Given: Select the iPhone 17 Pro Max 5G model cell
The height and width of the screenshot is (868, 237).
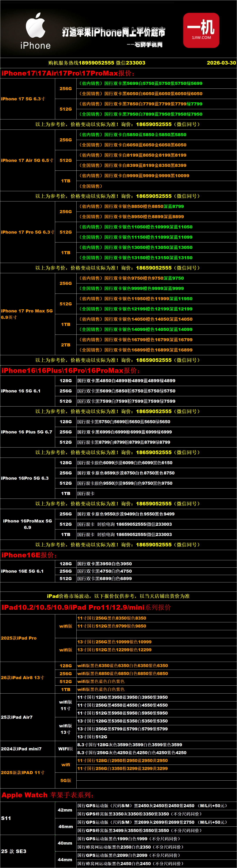Looking at the screenshot, I should 27,314.
